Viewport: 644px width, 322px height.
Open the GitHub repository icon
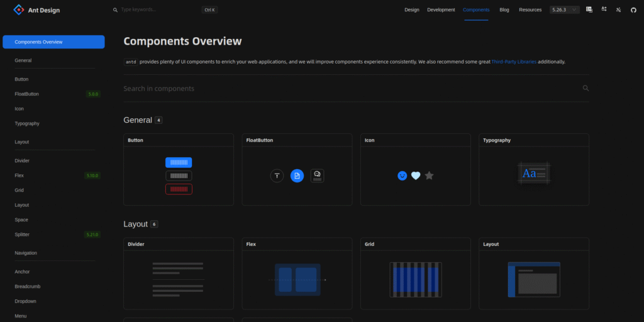tap(633, 9)
